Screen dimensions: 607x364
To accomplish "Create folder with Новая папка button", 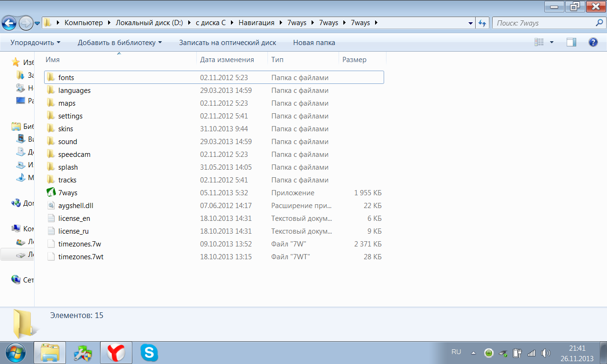I will [x=314, y=43].
